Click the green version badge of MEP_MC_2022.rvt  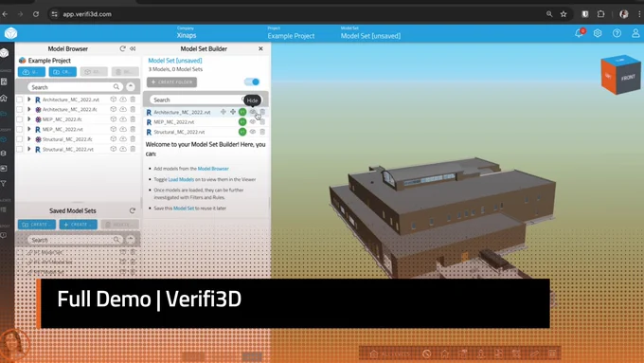(x=242, y=121)
